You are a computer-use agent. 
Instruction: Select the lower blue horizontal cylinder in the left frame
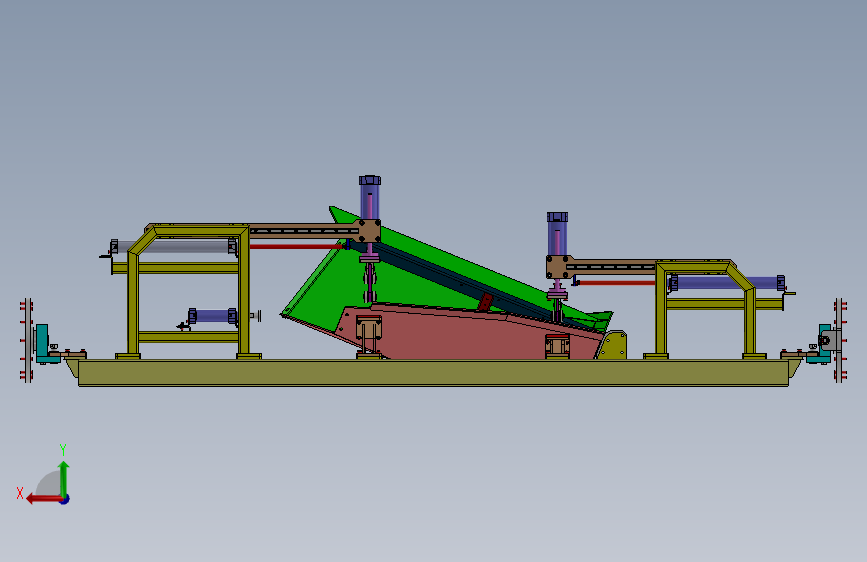click(213, 316)
